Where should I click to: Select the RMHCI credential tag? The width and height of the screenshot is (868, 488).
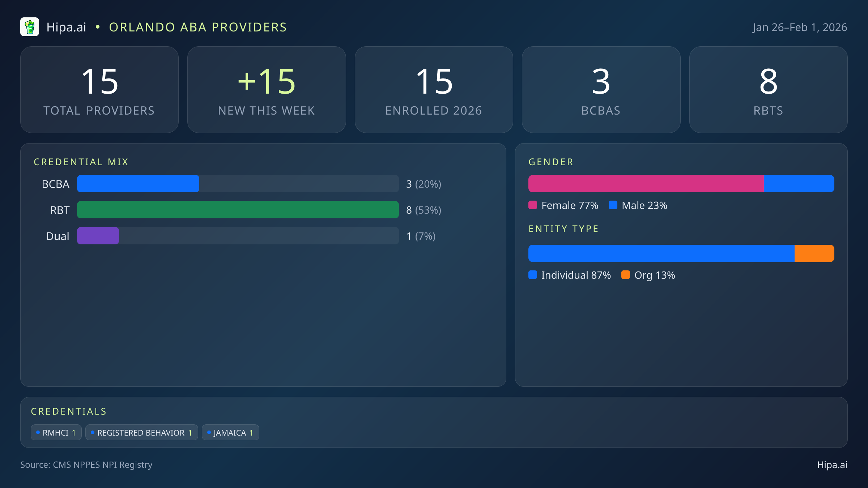point(56,433)
